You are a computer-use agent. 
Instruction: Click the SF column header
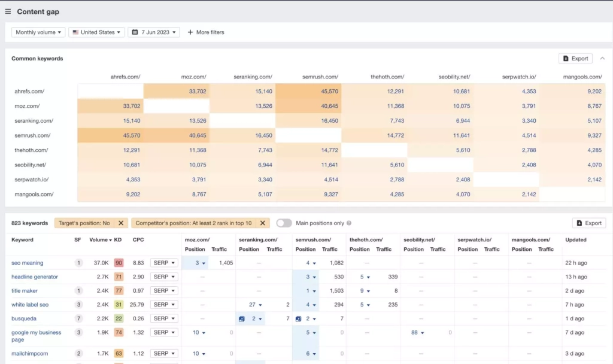77,239
